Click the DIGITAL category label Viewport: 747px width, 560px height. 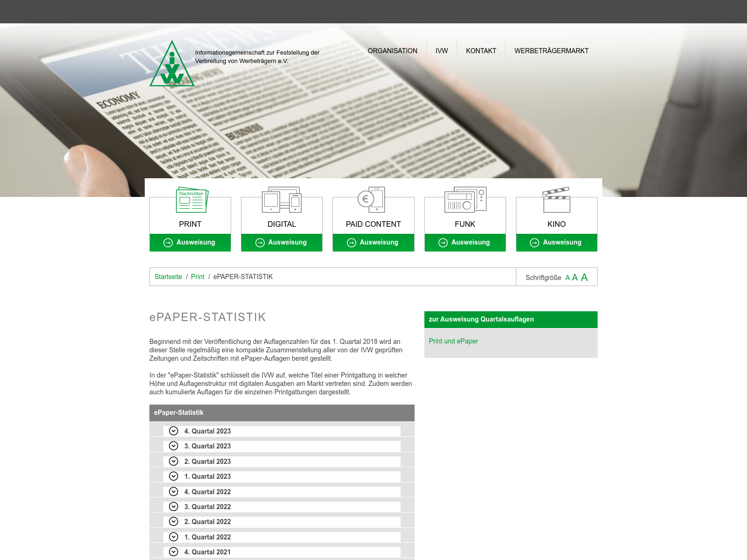click(x=282, y=224)
